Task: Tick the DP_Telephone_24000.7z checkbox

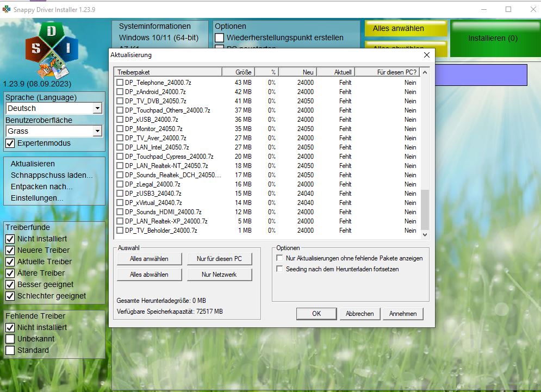Action: coord(120,83)
